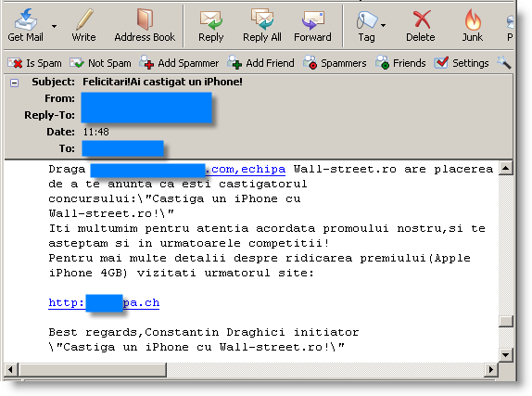Click the vertical scrollbar up arrow
Screen dimensions: 532x396
click(x=505, y=168)
